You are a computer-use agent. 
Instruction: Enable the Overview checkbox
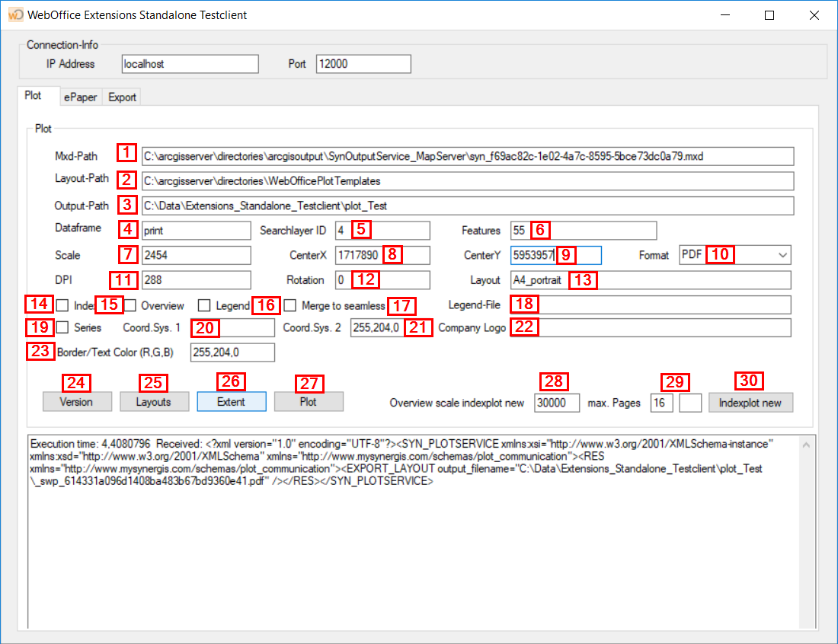[x=130, y=306]
